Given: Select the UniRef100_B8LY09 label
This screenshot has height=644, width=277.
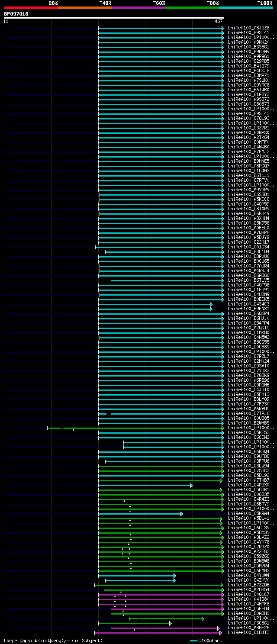Looking at the screenshot, I should (x=248, y=399).
